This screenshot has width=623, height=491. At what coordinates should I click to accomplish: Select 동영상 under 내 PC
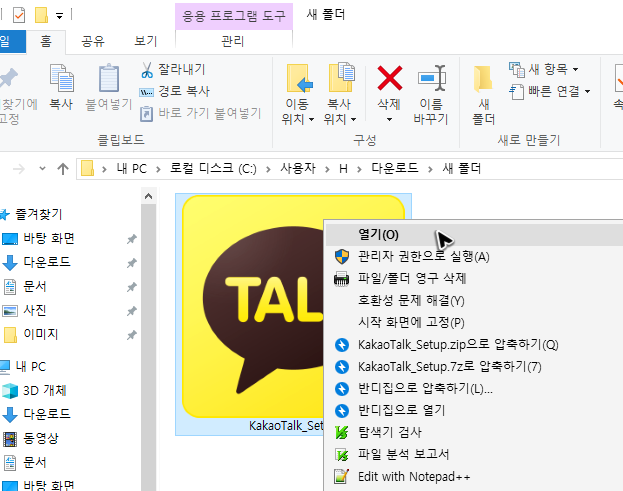tap(41, 438)
